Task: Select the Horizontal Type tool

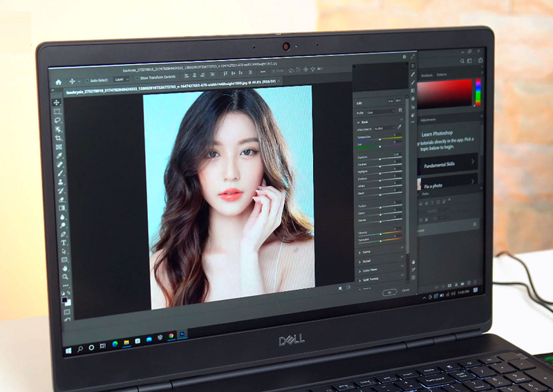Action: tap(64, 243)
